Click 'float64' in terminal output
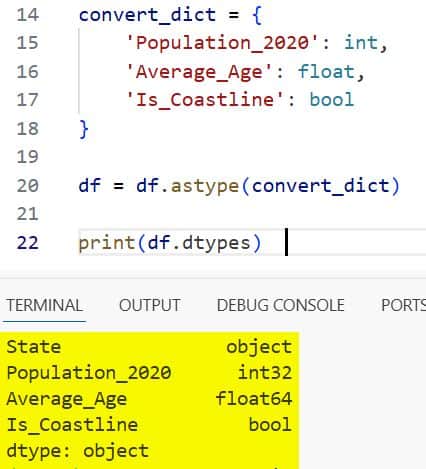This screenshot has width=426, height=469. tap(254, 399)
